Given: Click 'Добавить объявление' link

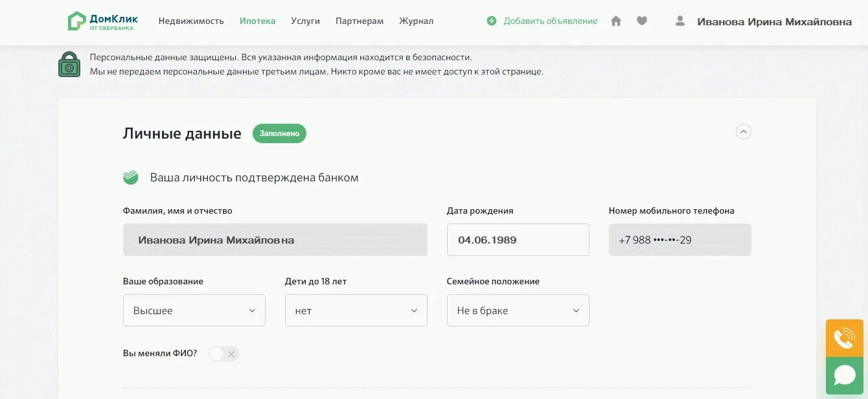Looking at the screenshot, I should coord(550,21).
